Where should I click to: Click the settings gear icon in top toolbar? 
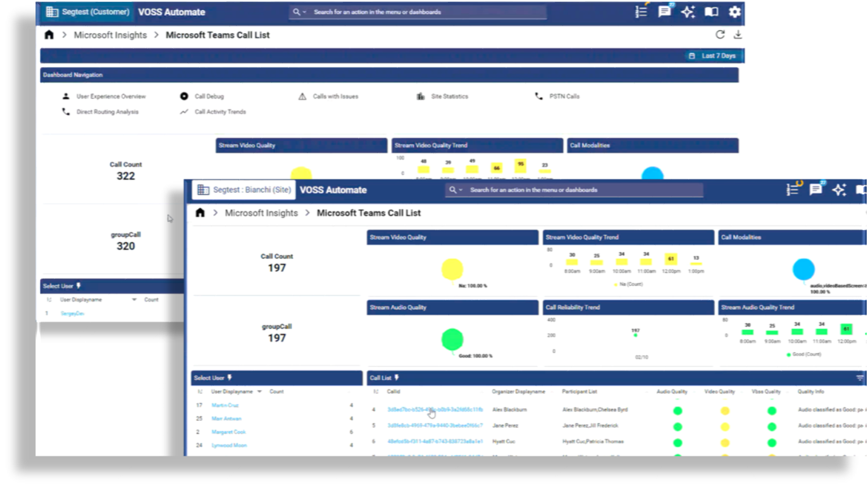pos(734,11)
